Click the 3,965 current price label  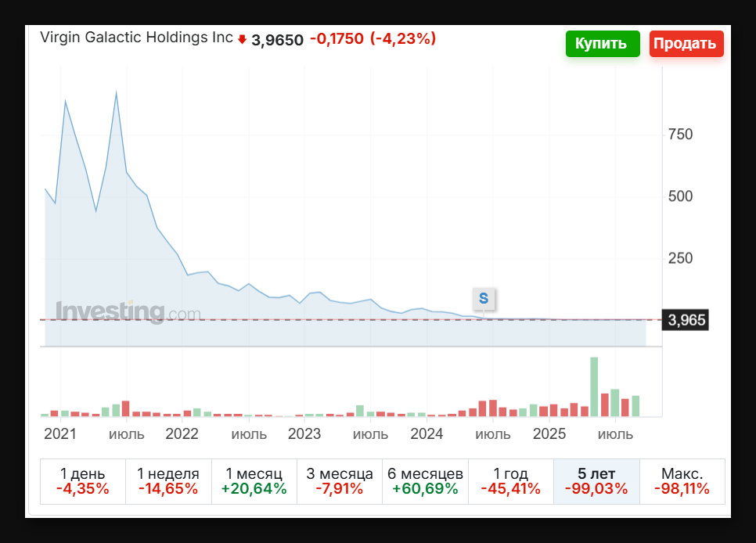pyautogui.click(x=686, y=320)
